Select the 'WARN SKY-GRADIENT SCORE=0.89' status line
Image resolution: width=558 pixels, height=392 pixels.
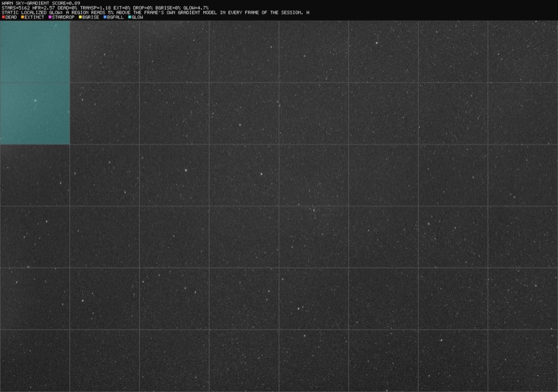click(41, 3)
